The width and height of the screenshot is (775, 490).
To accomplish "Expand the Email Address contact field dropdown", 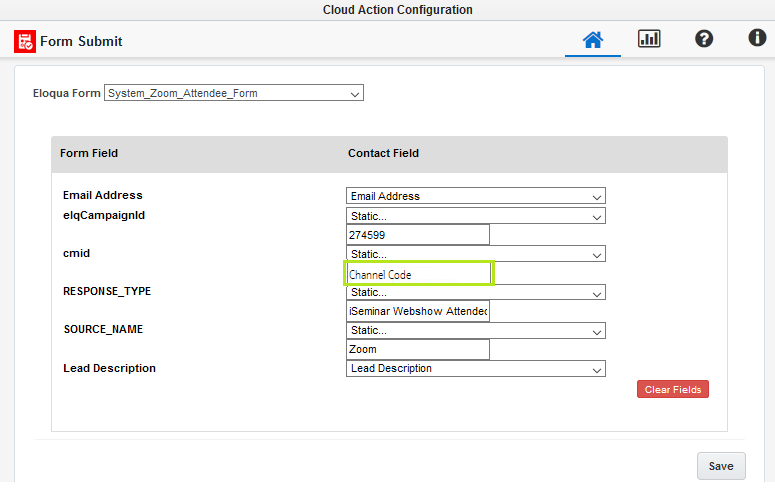I will [x=475, y=196].
